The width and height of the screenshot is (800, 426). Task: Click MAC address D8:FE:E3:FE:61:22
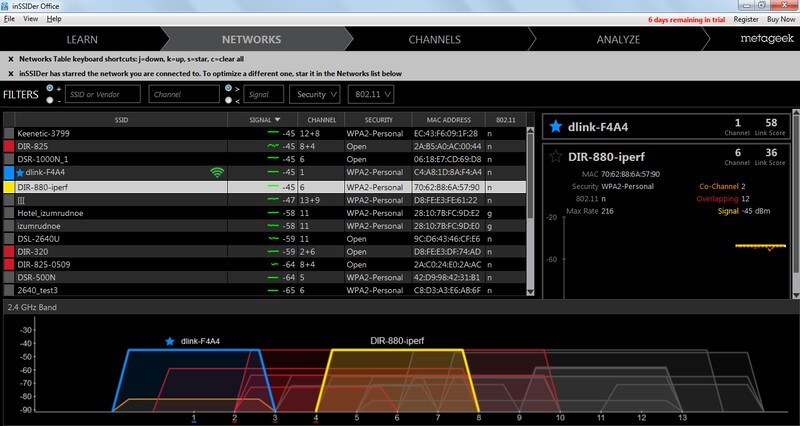447,200
